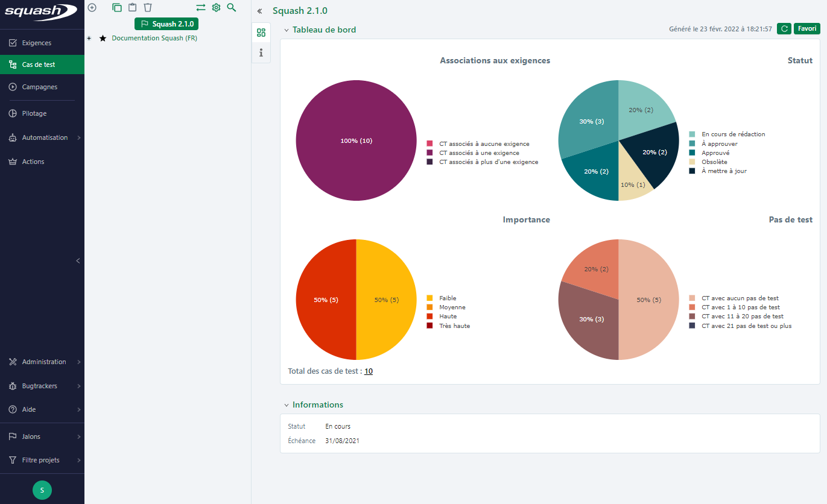Click the search magnifier icon
Screen dimensions: 827x504
click(x=232, y=7)
